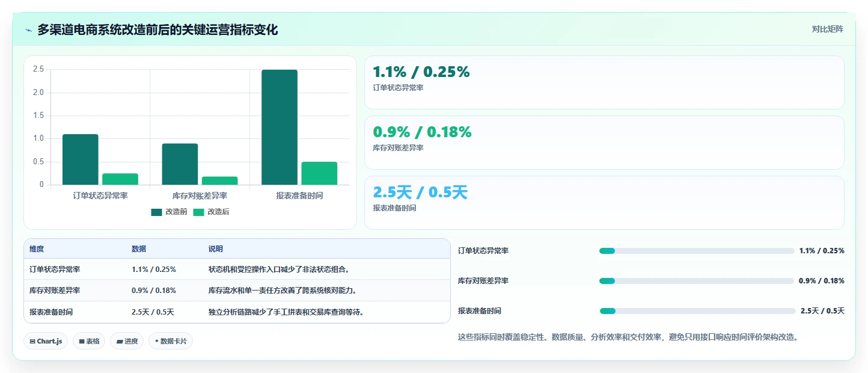Click the 改造后 bar for 订单状态异常率
Screen dimensions: 868x373
(120, 179)
